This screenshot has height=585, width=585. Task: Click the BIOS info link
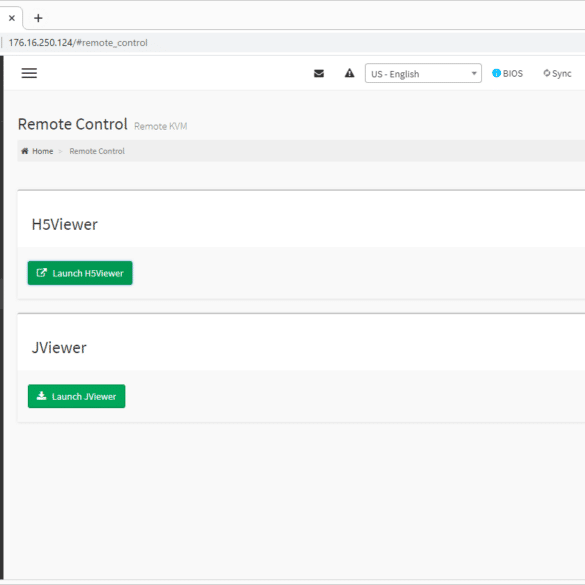click(x=507, y=73)
